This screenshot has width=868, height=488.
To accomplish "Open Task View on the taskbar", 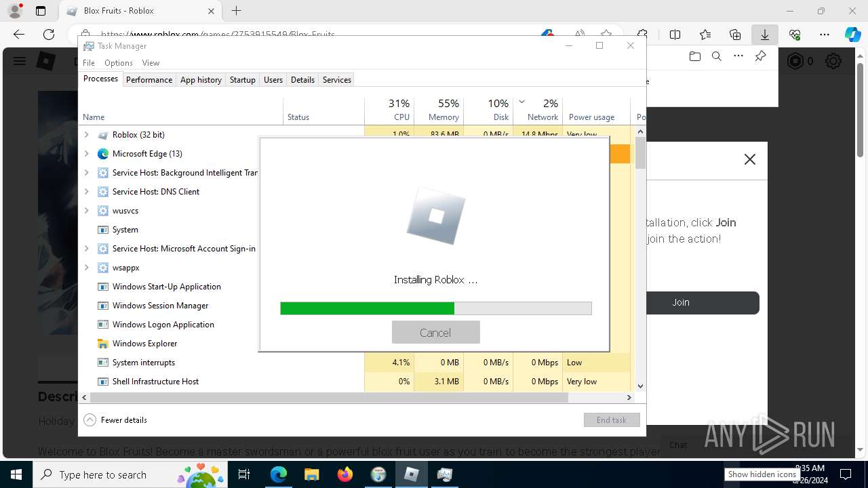I will (245, 474).
